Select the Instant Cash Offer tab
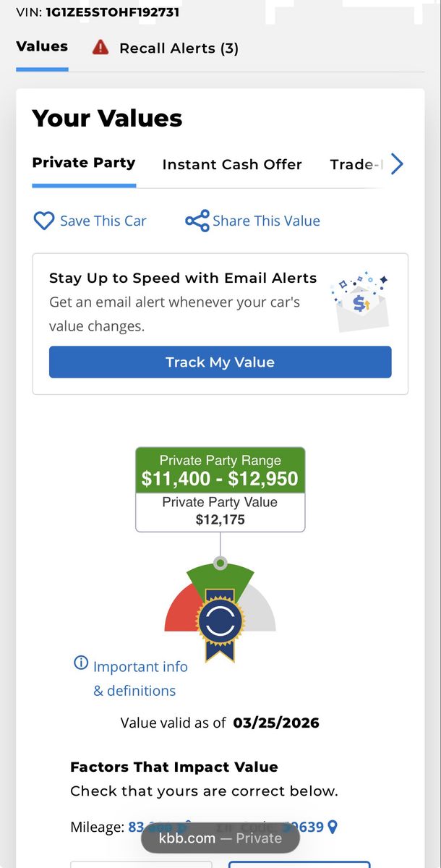This screenshot has width=441, height=868. 232,164
